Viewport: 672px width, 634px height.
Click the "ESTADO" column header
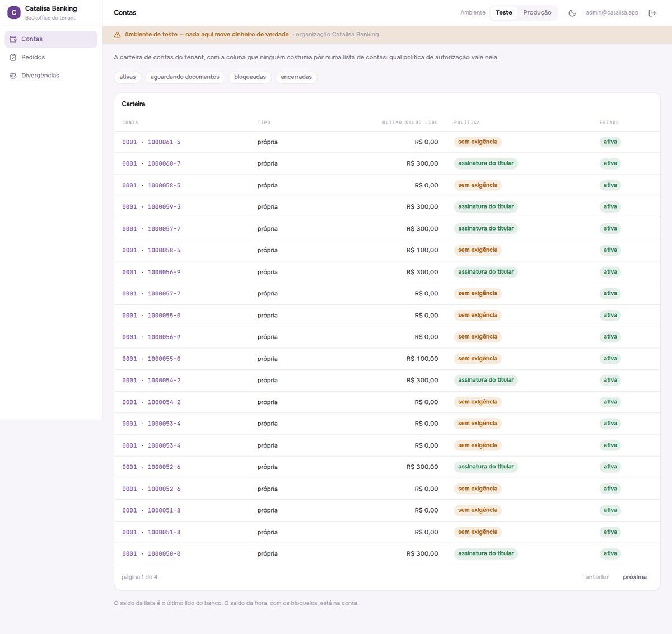(609, 123)
